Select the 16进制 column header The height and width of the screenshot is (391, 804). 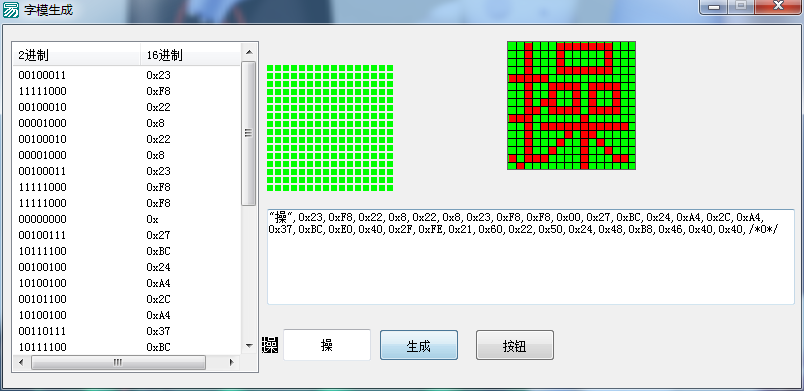click(x=190, y=54)
